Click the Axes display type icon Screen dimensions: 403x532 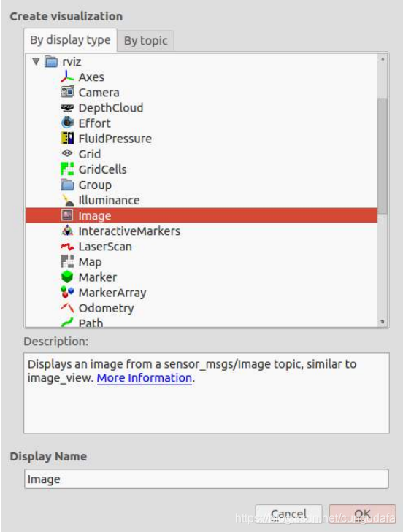[67, 77]
